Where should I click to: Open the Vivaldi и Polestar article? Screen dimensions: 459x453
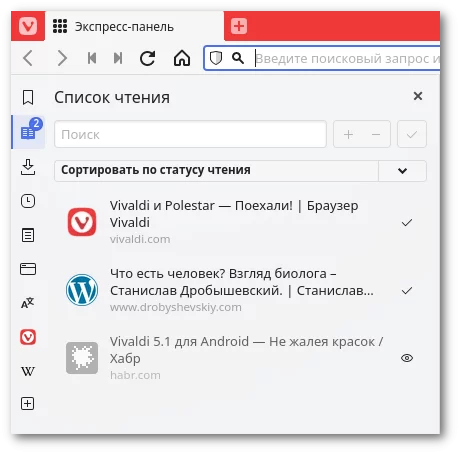(x=234, y=214)
